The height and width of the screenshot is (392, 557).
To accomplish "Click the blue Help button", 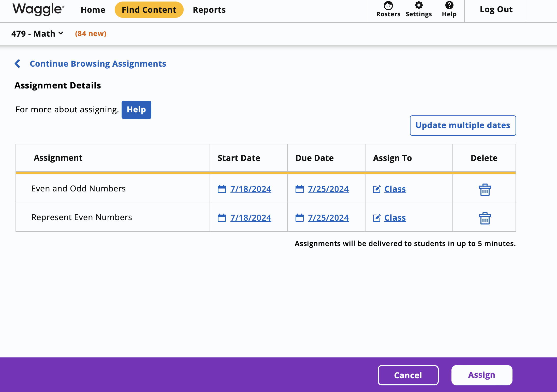I will pos(136,110).
